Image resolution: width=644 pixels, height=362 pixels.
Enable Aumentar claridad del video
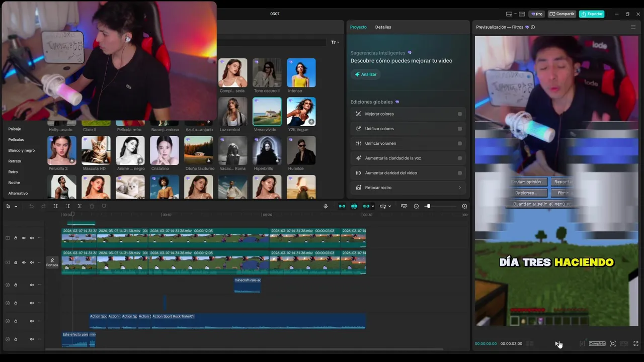coord(460,173)
